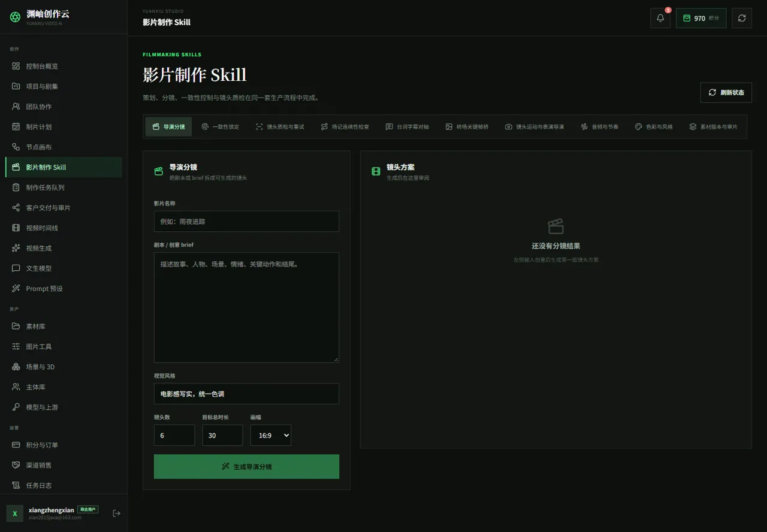
Task: Click the 镜头数 number field
Action: click(174, 436)
